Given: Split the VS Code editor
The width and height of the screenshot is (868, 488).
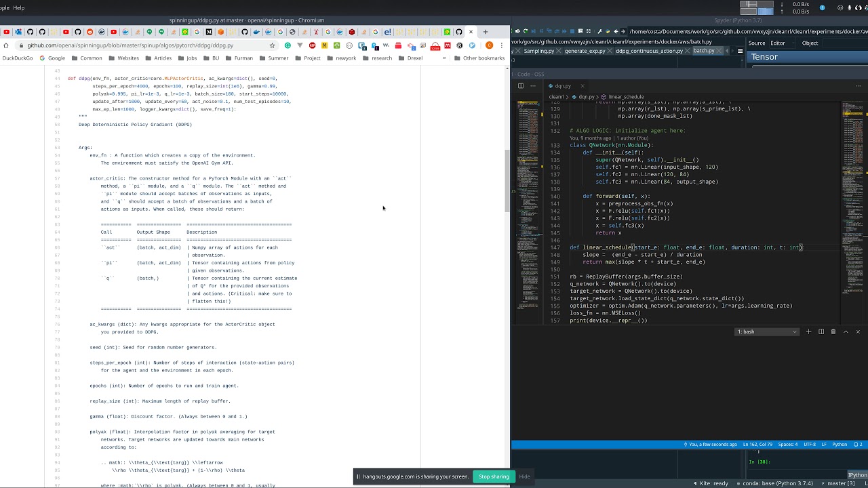Looking at the screenshot, I should point(521,86).
